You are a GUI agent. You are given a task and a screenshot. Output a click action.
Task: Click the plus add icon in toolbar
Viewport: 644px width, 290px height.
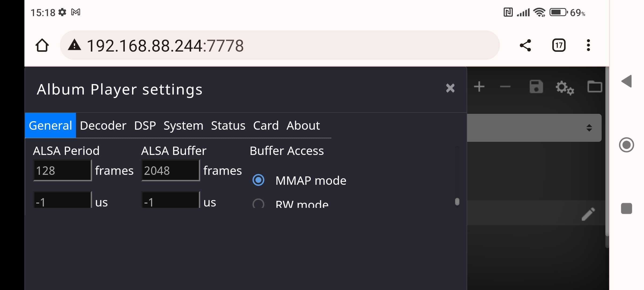pos(479,87)
